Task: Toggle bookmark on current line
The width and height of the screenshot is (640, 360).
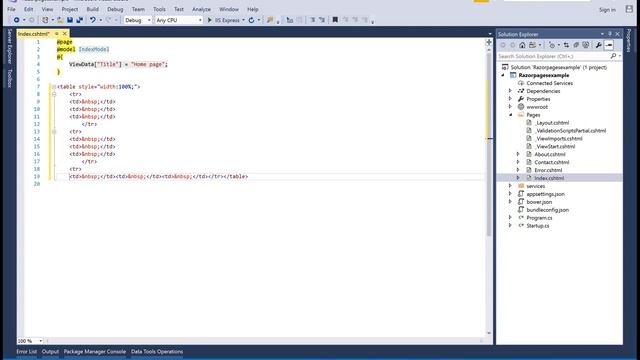Action: point(335,20)
